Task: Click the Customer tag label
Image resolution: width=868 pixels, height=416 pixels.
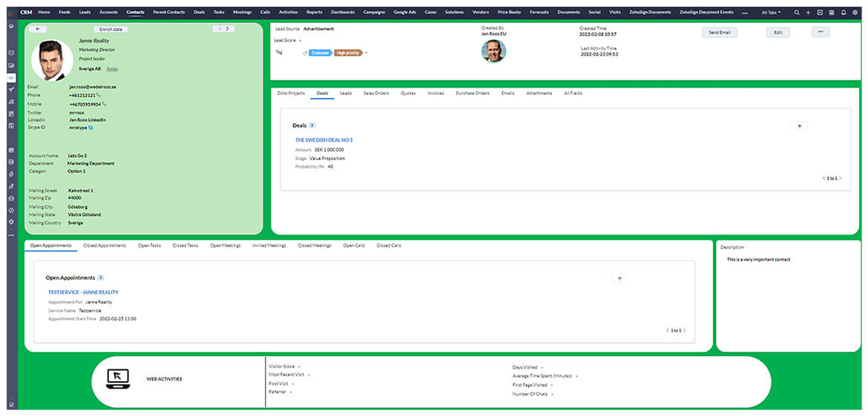Action: tap(320, 53)
